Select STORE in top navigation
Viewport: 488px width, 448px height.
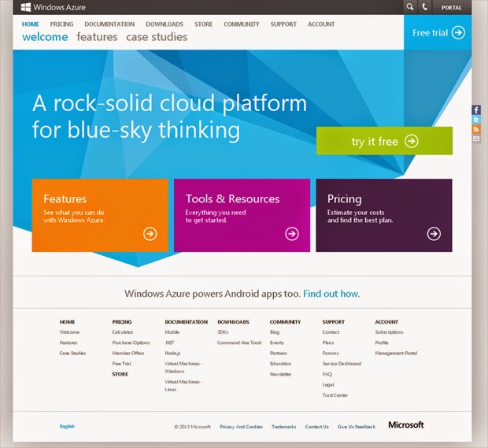(204, 24)
